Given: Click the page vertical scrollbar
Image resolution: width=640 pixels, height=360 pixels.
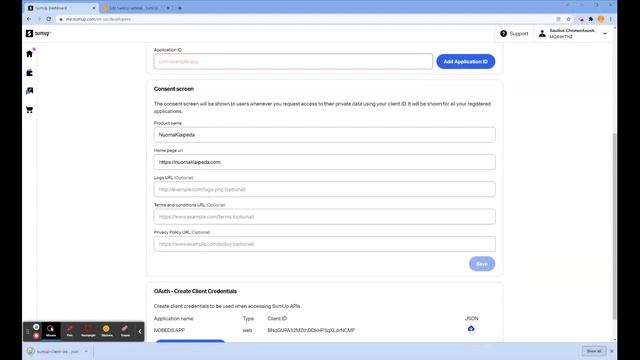Looking at the screenshot, I should (x=614, y=226).
